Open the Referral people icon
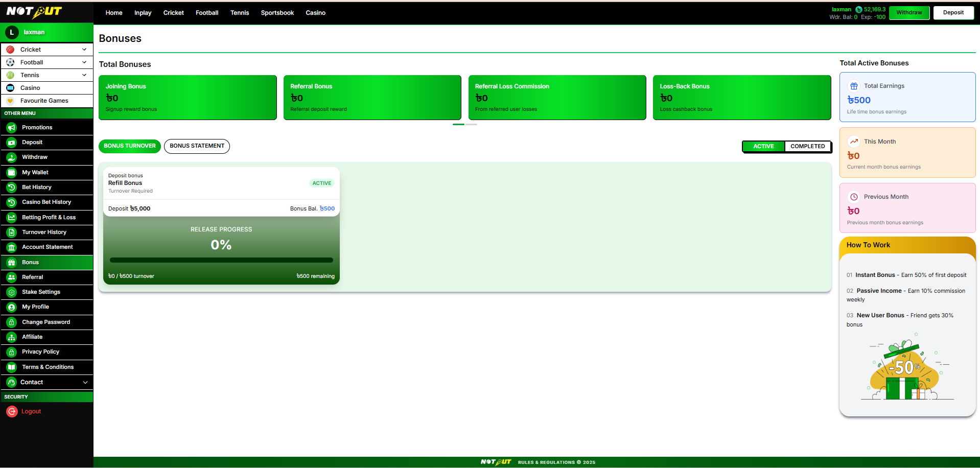The height and width of the screenshot is (468, 980). click(x=12, y=277)
